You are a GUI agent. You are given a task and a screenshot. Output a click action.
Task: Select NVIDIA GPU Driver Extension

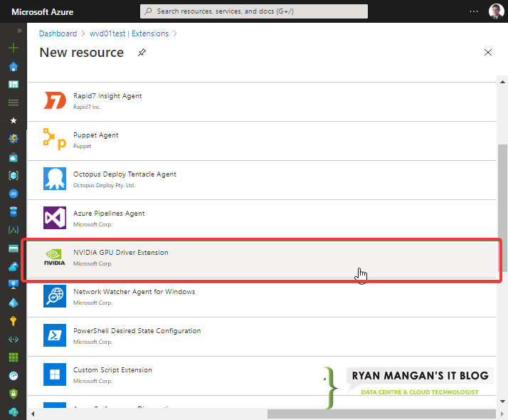tap(262, 258)
